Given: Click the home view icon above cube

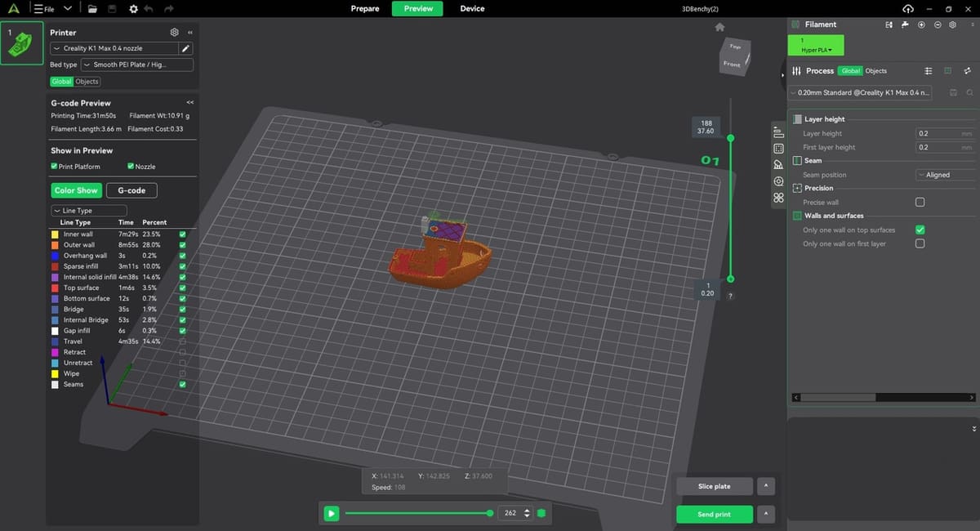Looking at the screenshot, I should pos(719,27).
